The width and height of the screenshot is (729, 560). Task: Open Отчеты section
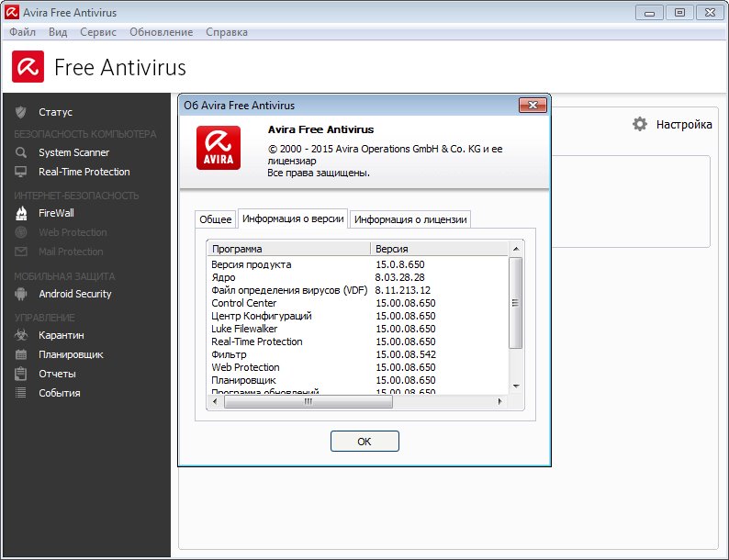click(x=57, y=374)
